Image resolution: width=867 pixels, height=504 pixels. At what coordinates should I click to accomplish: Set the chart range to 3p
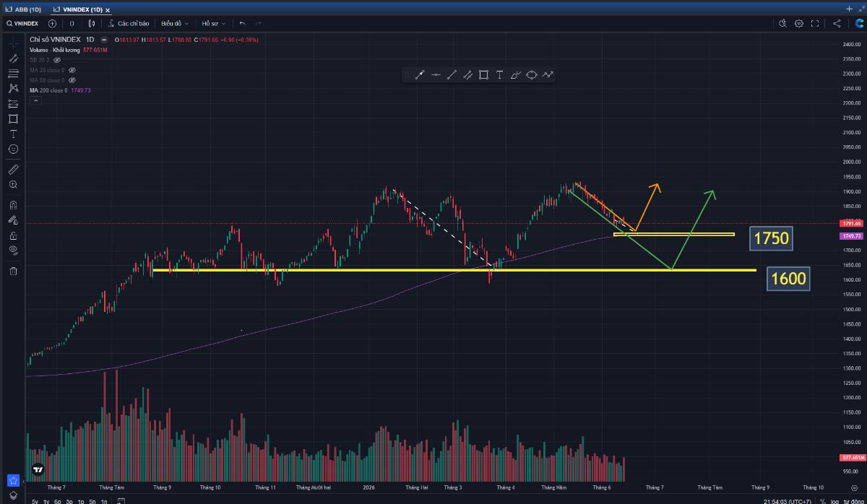tap(69, 500)
